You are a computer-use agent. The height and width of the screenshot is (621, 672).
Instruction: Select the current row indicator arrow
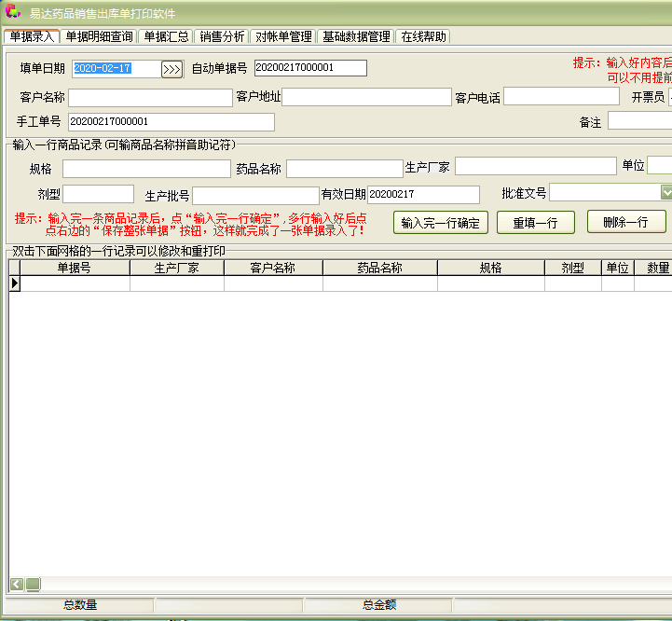click(x=15, y=283)
